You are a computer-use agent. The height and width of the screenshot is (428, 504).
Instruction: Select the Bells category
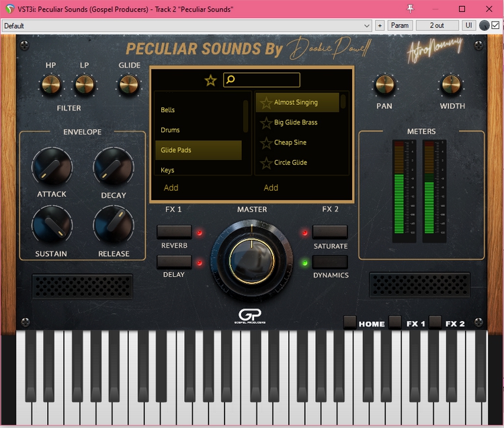[x=198, y=110]
